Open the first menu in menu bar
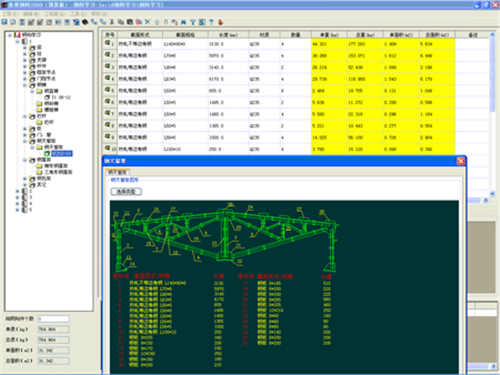The height and width of the screenshot is (375, 500). (x=11, y=14)
